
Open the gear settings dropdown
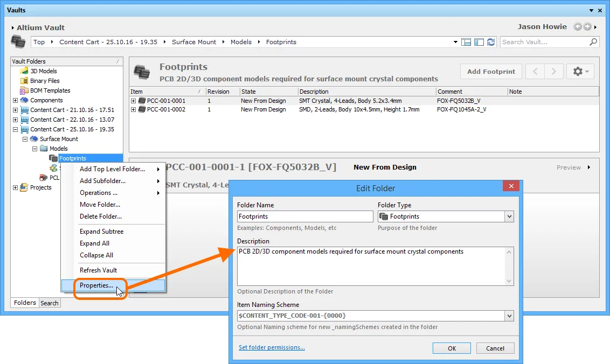pos(580,71)
